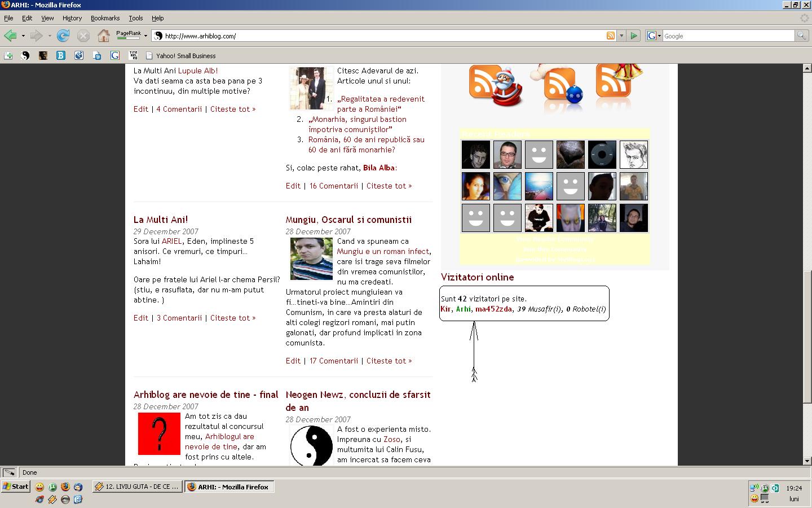Viewport: 812px width, 508px height.
Task: Open the '16 Comentarii' link
Action: pos(333,186)
